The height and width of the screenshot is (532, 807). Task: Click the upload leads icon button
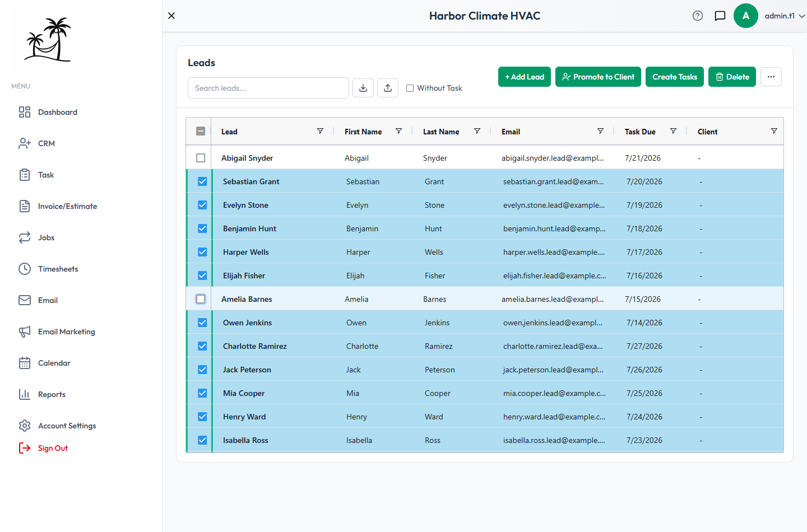click(x=388, y=88)
